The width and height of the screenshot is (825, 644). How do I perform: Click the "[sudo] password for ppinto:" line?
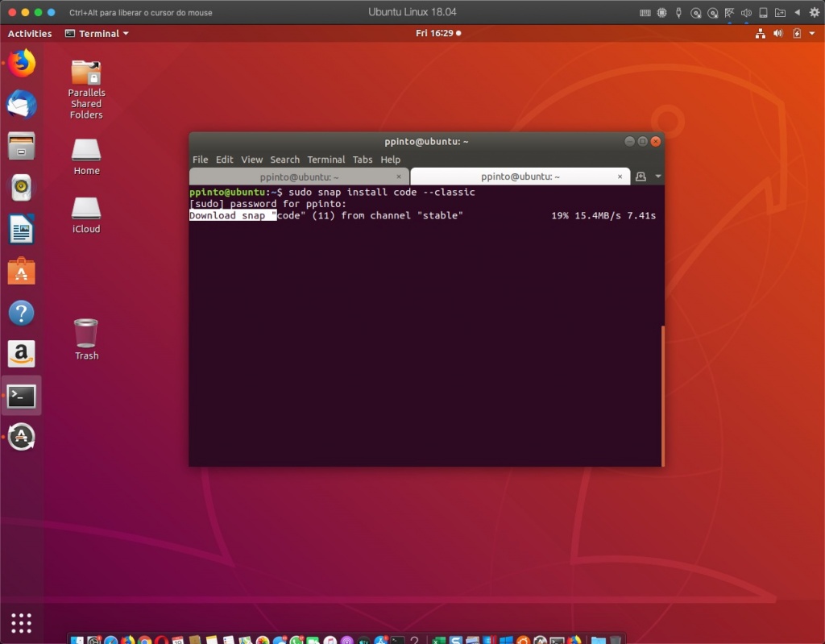pyautogui.click(x=267, y=204)
